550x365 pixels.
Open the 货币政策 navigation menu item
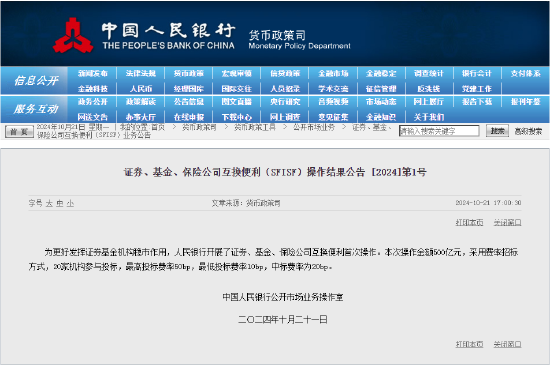click(189, 73)
